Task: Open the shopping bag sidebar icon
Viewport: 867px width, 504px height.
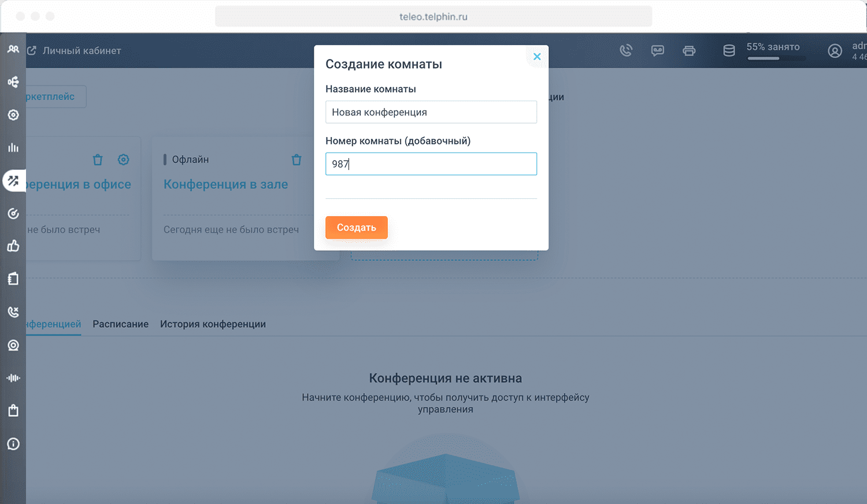Action: pyautogui.click(x=13, y=411)
